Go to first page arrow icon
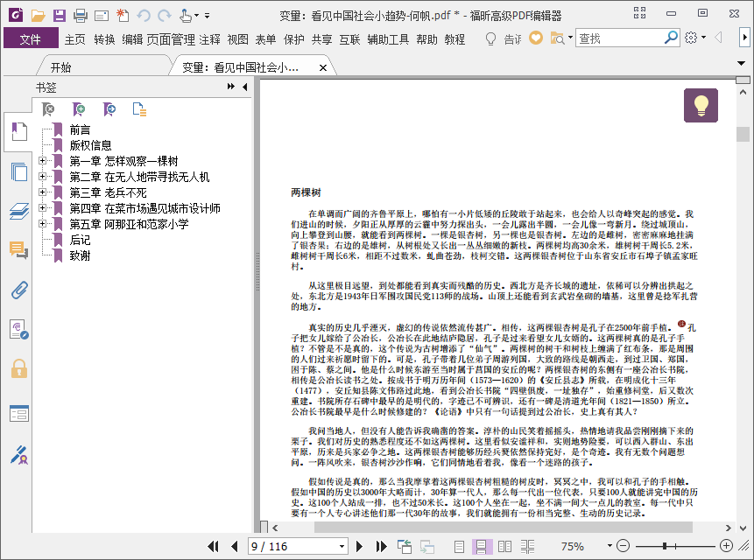 [213, 546]
